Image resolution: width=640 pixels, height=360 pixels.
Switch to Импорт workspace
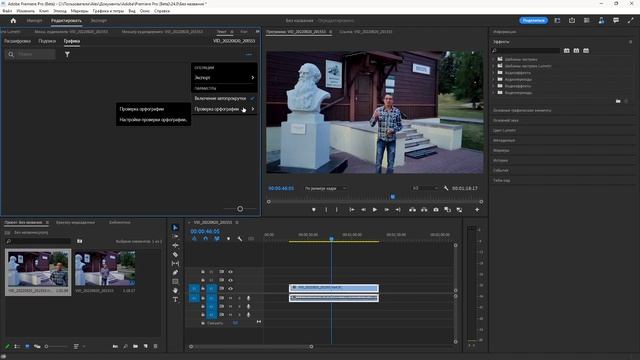34,20
